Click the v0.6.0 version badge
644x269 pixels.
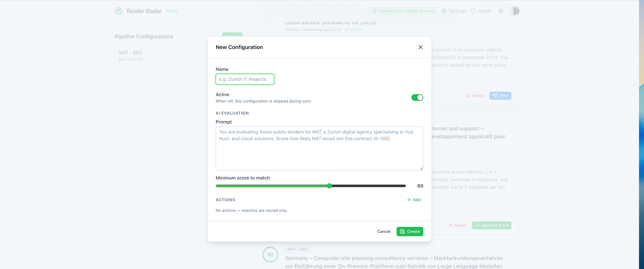172,11
